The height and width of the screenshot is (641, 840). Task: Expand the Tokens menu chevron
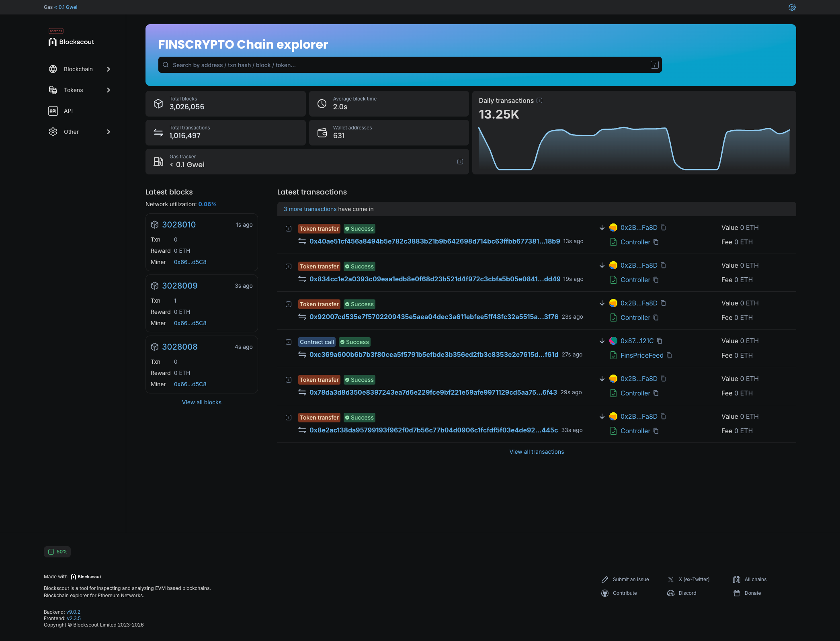(x=108, y=90)
